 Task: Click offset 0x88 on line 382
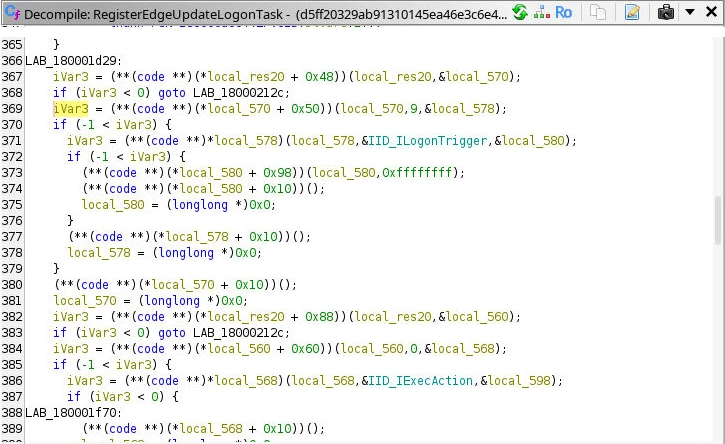pyautogui.click(x=319, y=317)
